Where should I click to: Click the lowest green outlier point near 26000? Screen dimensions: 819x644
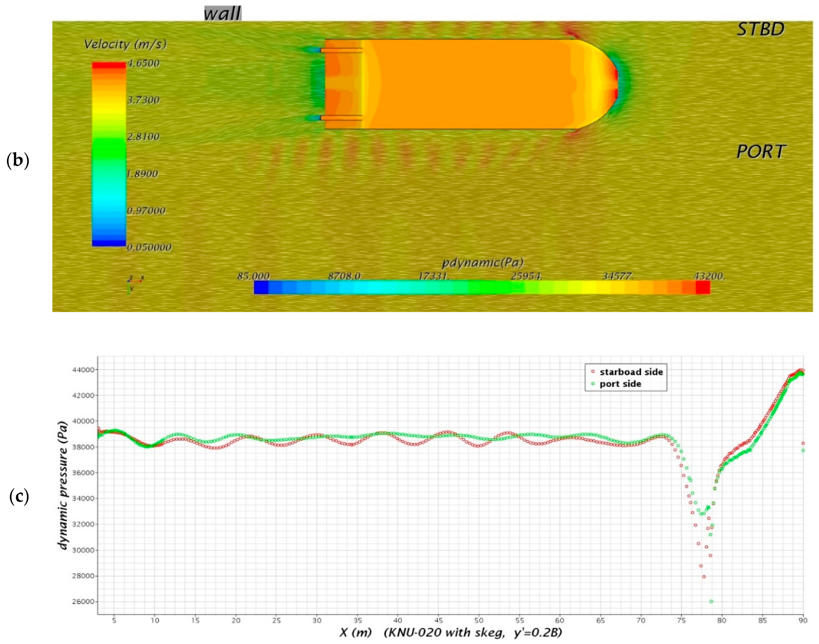pyautogui.click(x=711, y=601)
